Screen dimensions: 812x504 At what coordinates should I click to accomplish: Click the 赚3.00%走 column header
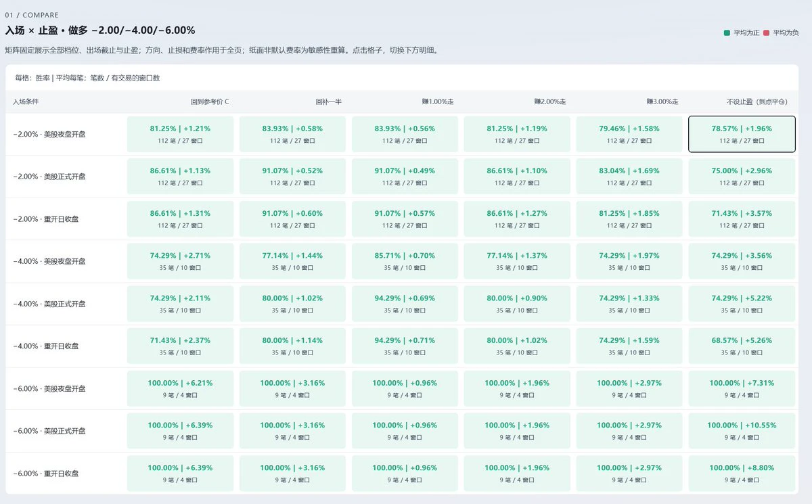pyautogui.click(x=662, y=101)
